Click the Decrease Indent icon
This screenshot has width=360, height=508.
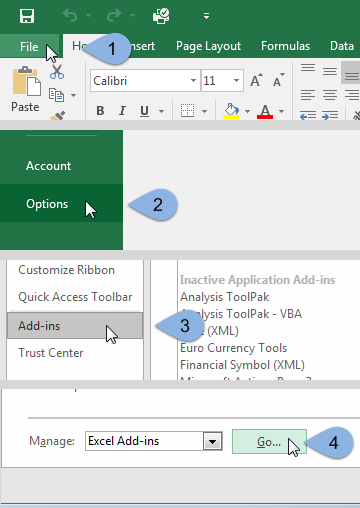[x=308, y=115]
